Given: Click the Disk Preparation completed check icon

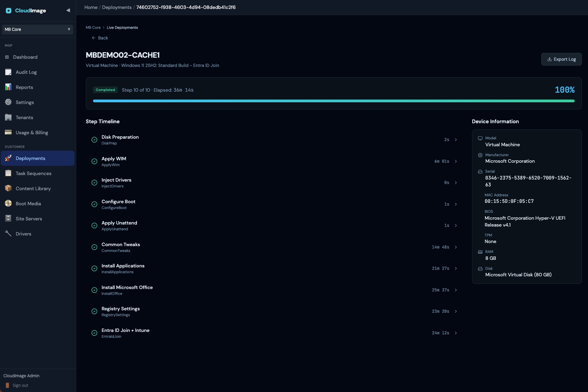Looking at the screenshot, I should (x=94, y=140).
